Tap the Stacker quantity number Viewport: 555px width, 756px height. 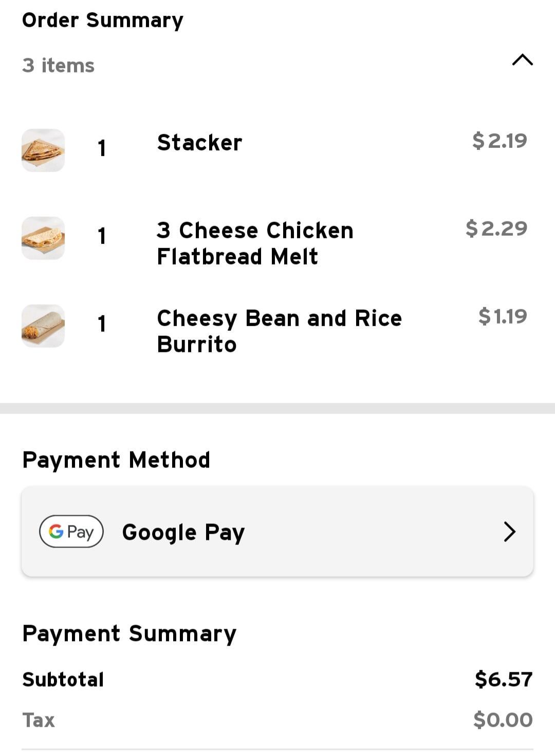[x=102, y=148]
